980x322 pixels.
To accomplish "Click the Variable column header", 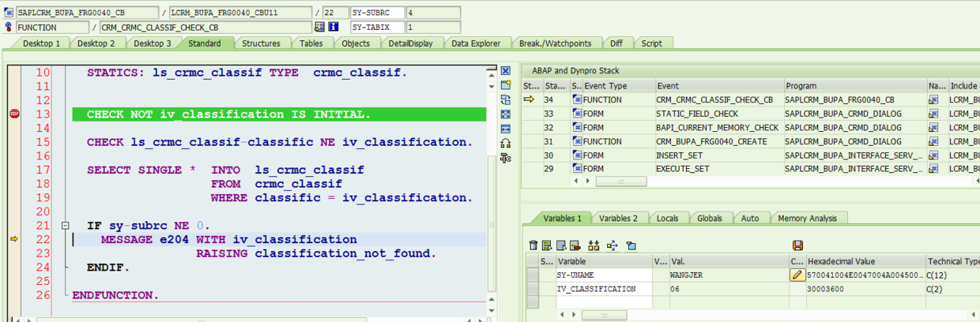I will pos(605,261).
